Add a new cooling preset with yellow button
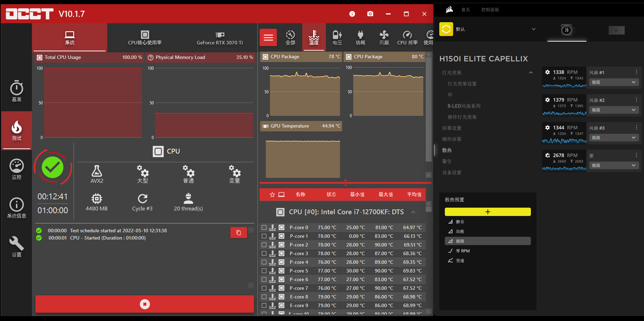 tap(488, 212)
